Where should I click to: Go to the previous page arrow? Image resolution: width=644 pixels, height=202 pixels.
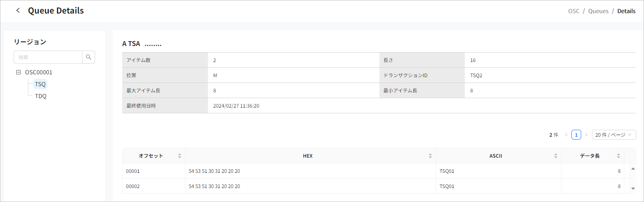click(566, 135)
